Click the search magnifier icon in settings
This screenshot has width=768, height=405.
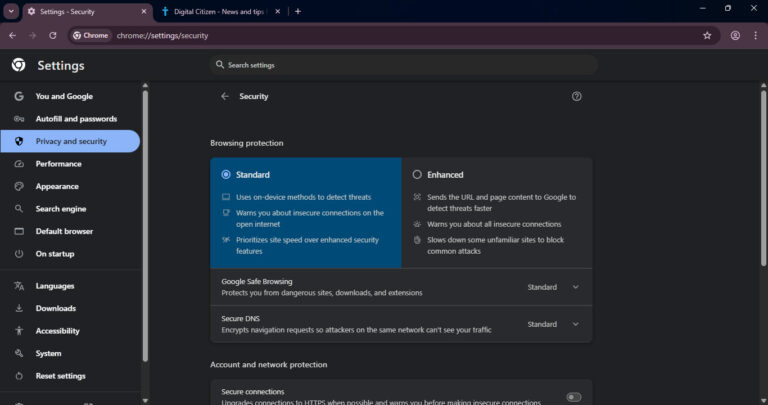[220, 65]
